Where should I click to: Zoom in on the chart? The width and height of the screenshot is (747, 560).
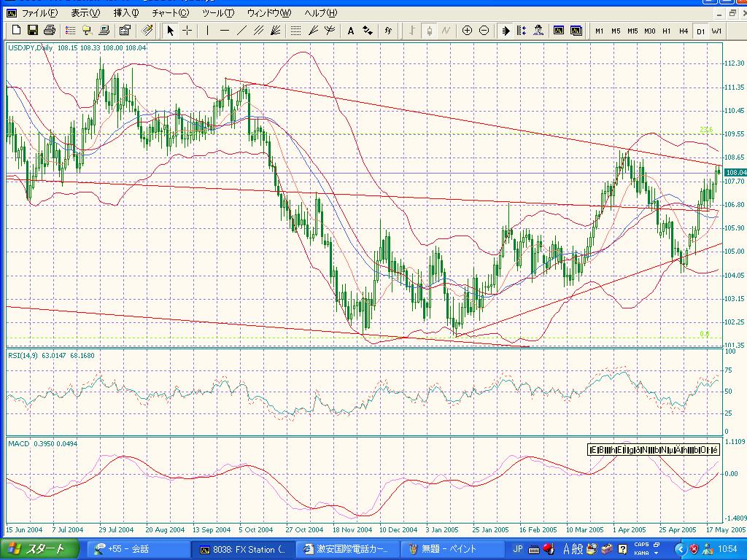point(467,30)
